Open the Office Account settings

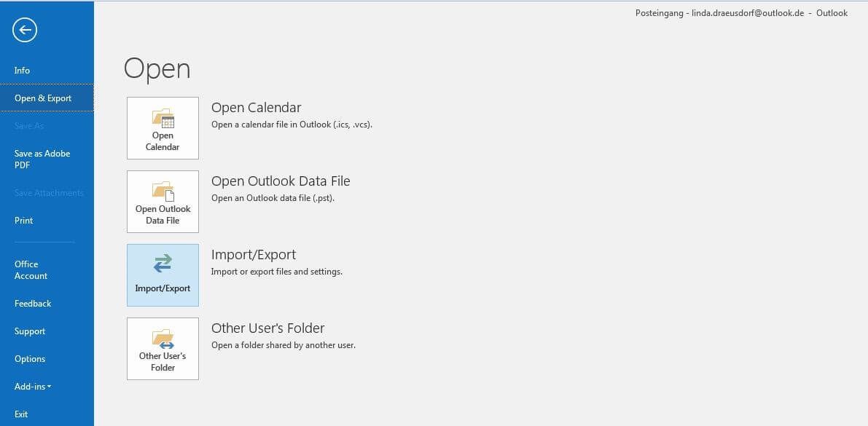31,269
